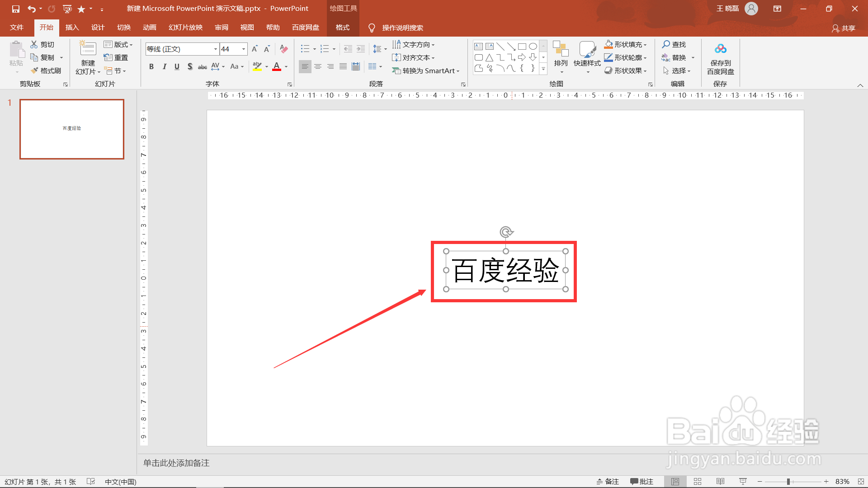The height and width of the screenshot is (488, 868).
Task: Click the Save to Baidu Netdisk icon
Action: click(x=721, y=48)
